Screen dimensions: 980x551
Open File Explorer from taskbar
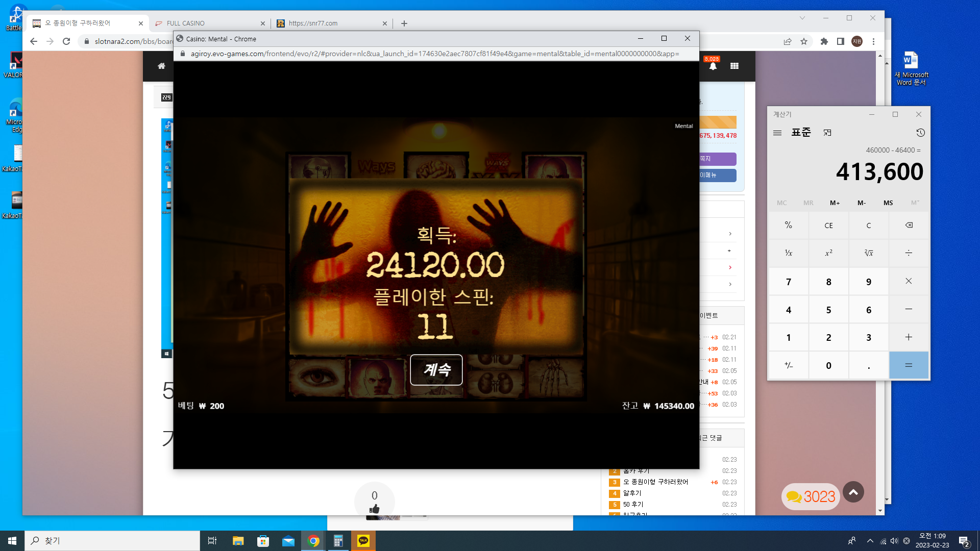click(238, 541)
